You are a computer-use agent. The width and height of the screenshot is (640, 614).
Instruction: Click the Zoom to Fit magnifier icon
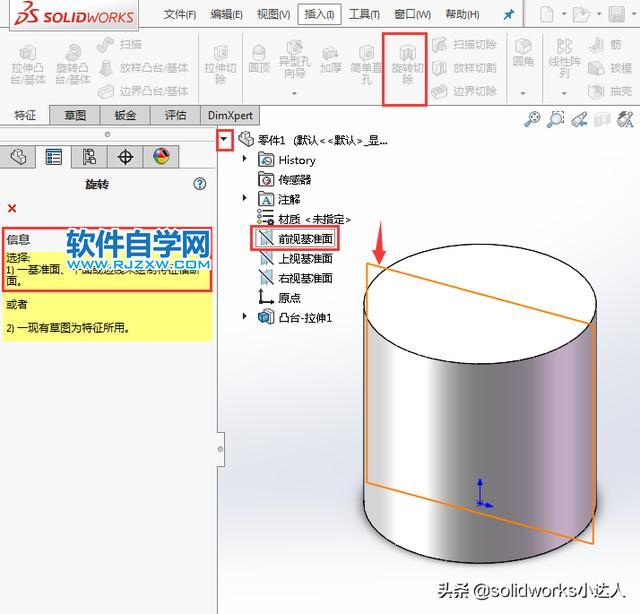point(532,119)
